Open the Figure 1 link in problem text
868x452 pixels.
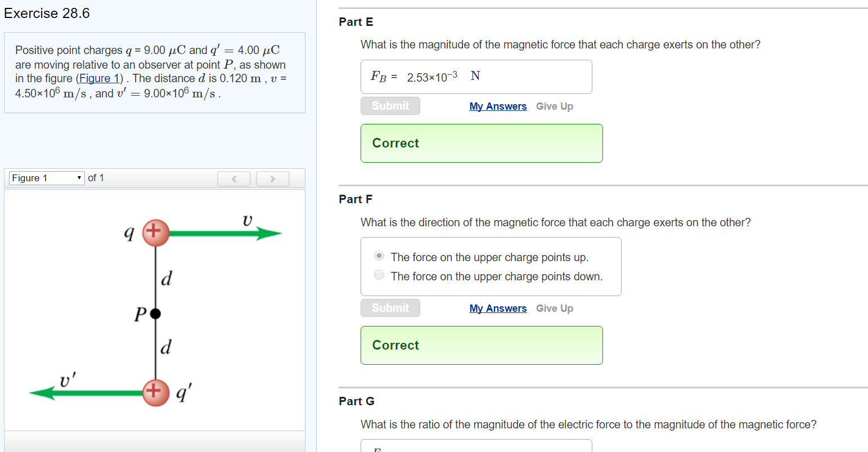pyautogui.click(x=99, y=78)
